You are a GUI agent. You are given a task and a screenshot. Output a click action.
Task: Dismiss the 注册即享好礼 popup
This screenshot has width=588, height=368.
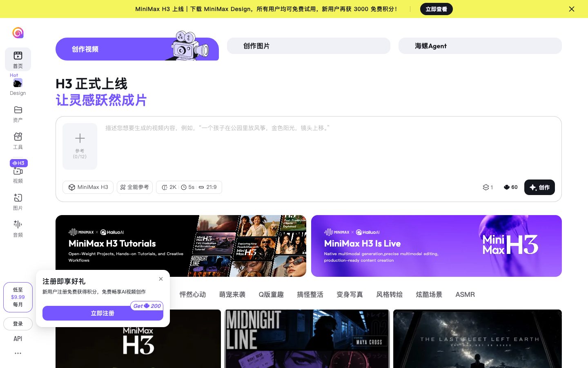pyautogui.click(x=161, y=279)
